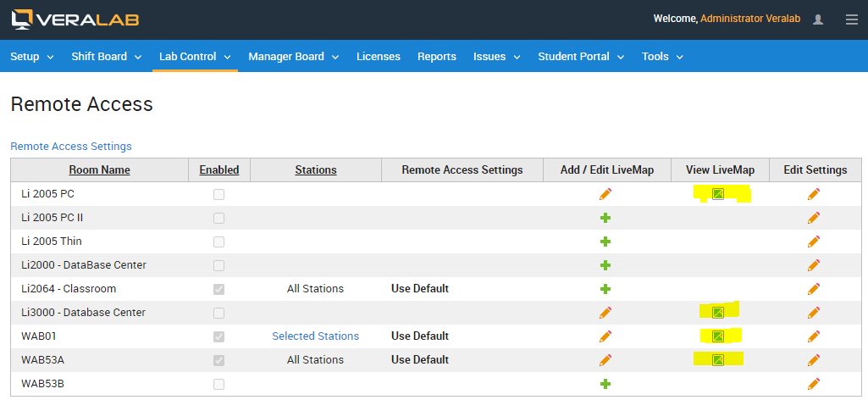Toggle Enabled checkbox for WAB53B
868x411 pixels.
(219, 384)
